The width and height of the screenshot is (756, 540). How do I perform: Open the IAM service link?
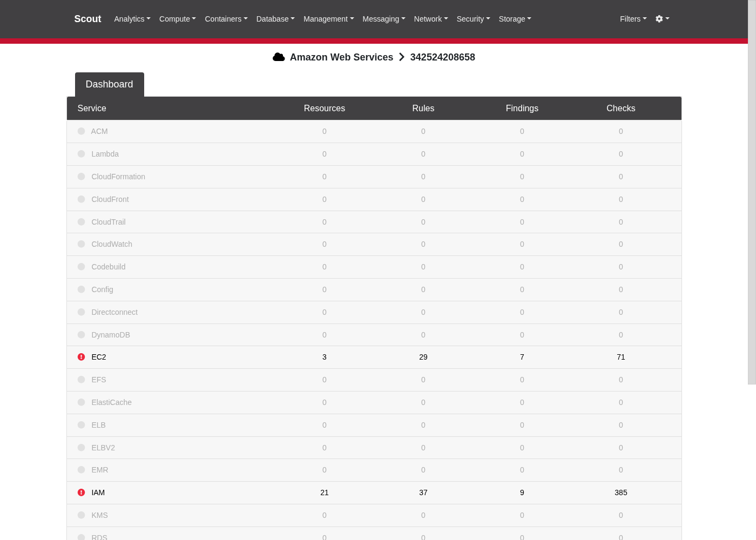click(x=98, y=492)
